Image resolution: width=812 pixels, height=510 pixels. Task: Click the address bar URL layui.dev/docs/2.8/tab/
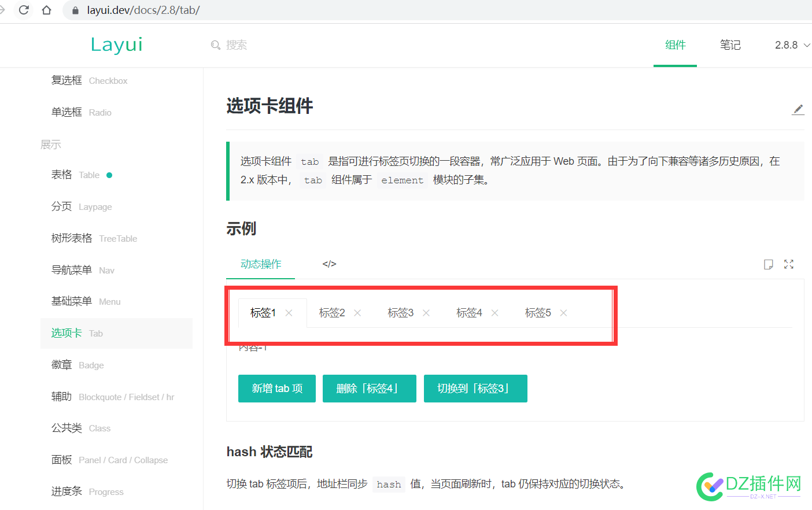pos(143,10)
